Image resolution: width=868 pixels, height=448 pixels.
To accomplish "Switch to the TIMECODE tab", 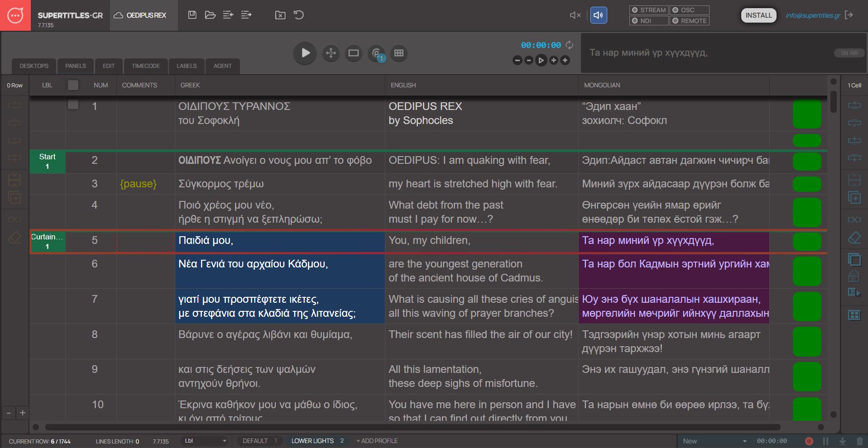I will point(146,66).
